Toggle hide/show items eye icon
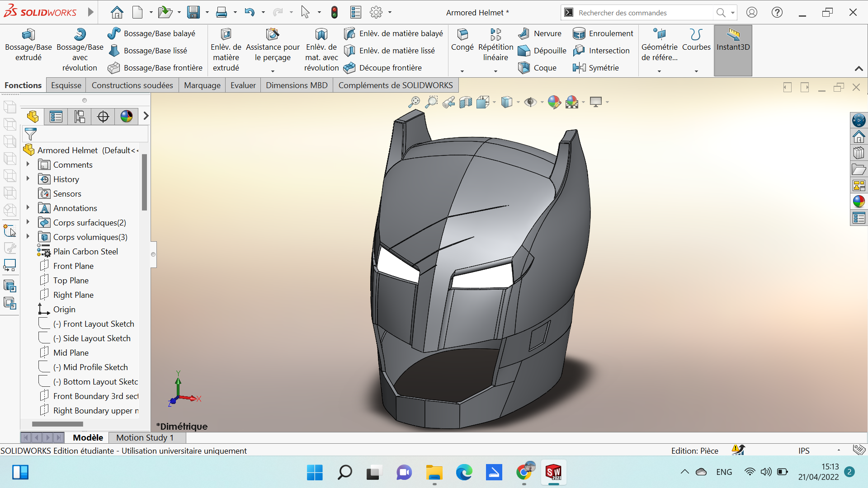Viewport: 868px width, 488px height. click(530, 102)
